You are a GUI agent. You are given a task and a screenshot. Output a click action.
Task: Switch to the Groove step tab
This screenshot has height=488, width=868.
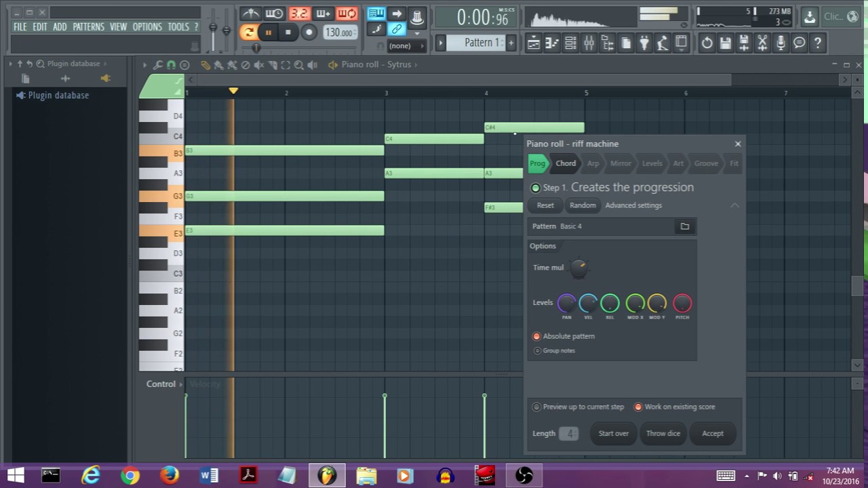point(706,163)
